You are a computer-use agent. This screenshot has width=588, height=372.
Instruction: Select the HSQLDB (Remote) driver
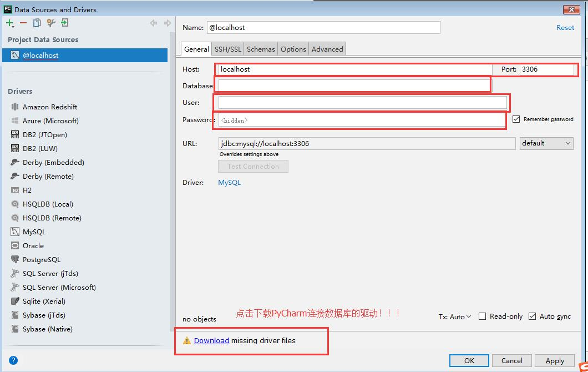coord(52,218)
